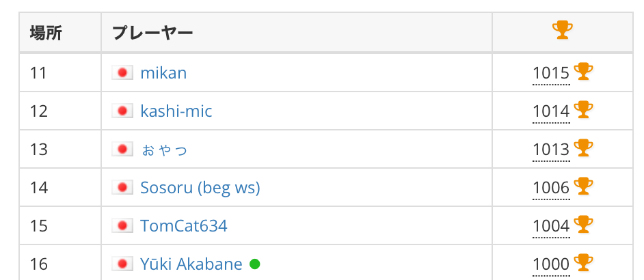
Task: Open Sosoru (beg ws) player profile
Action: tap(200, 188)
